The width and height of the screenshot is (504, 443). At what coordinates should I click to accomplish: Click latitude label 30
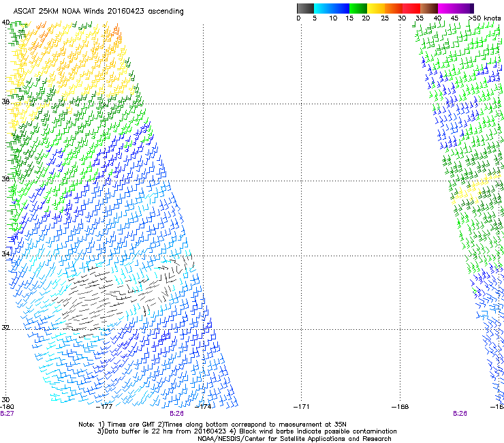click(x=5, y=400)
